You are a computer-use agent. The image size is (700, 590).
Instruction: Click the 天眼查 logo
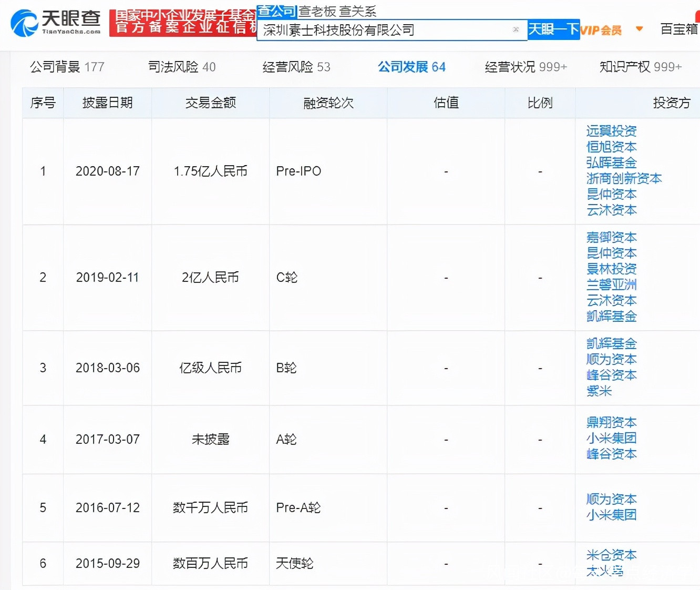(56, 23)
